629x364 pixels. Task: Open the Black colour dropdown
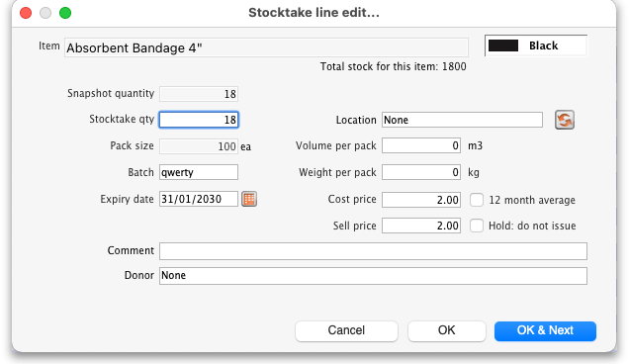coord(536,45)
